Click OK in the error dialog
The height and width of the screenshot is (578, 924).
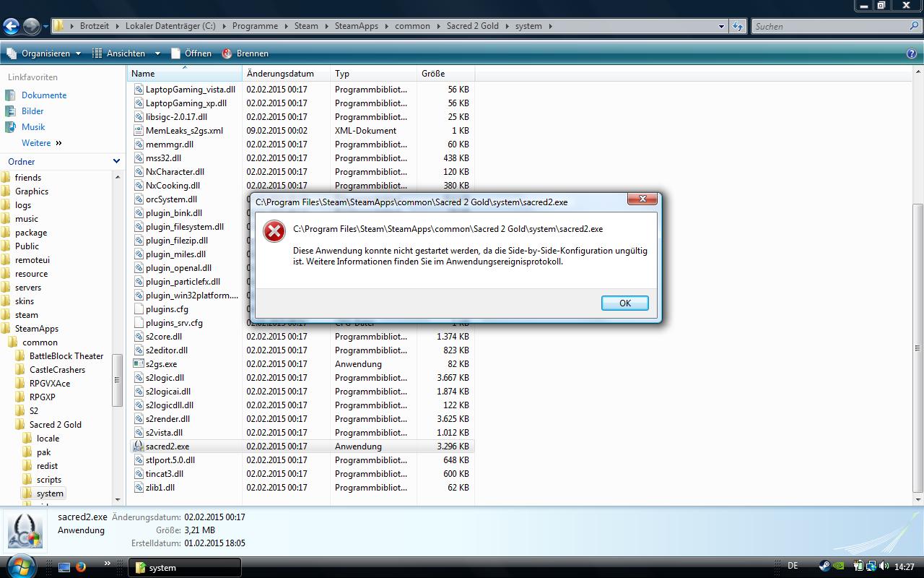coord(624,303)
